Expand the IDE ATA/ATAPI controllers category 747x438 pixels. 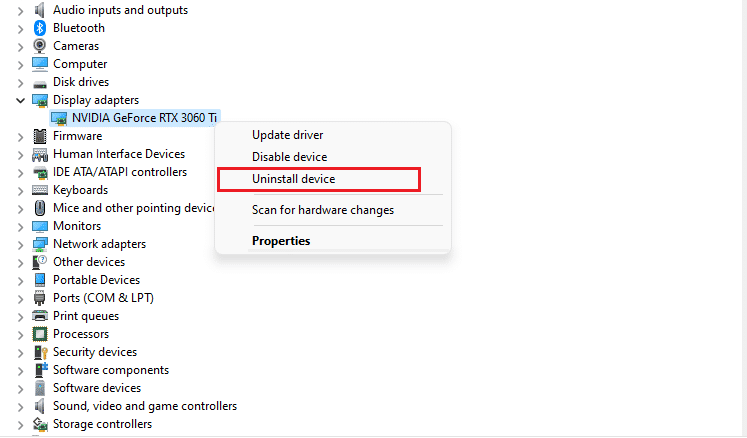pyautogui.click(x=20, y=173)
